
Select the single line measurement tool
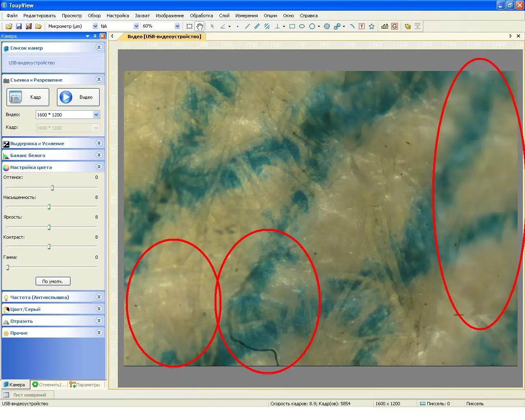pyautogui.click(x=247, y=26)
